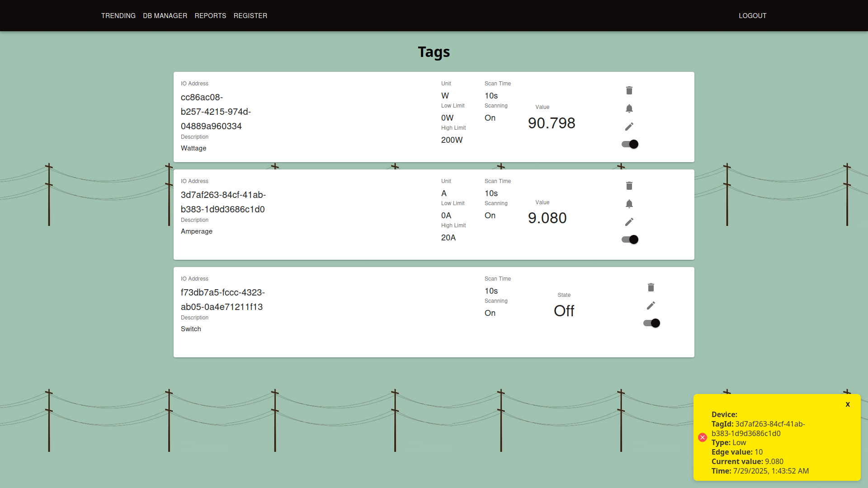Edit the Switch tag with pencil icon
This screenshot has height=488, width=868.
(x=651, y=305)
